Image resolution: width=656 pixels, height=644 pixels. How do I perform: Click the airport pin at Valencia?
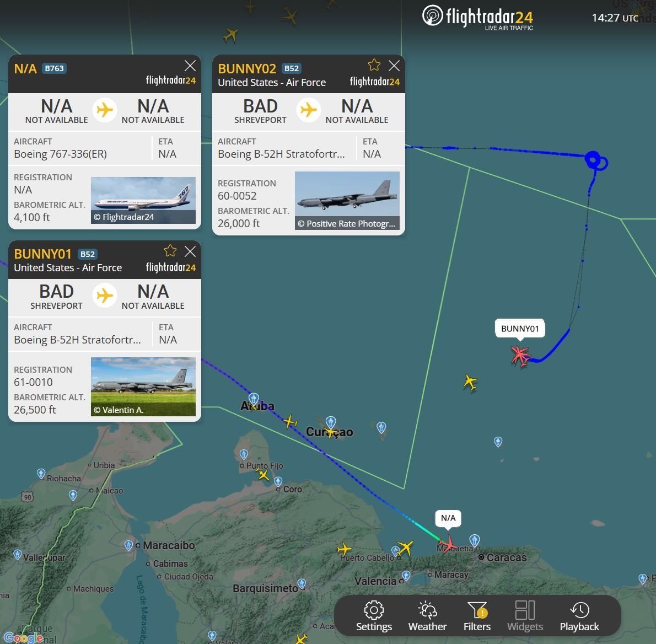click(406, 576)
